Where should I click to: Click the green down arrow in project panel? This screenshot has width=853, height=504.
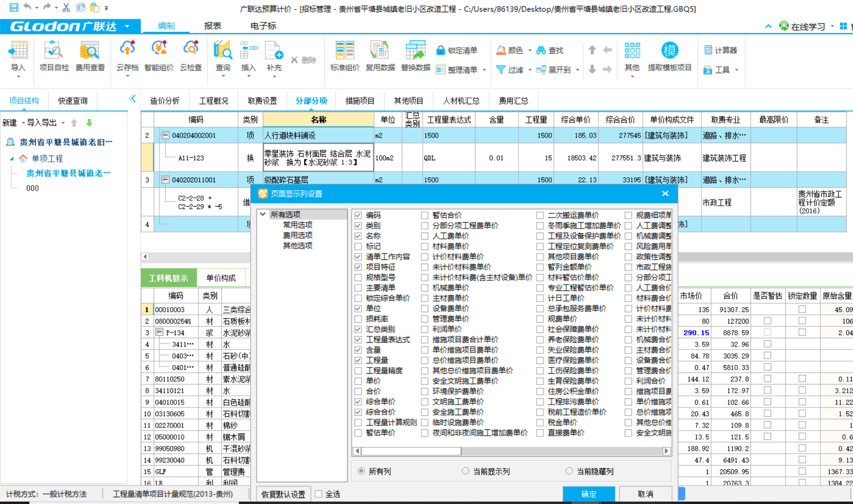click(x=89, y=123)
